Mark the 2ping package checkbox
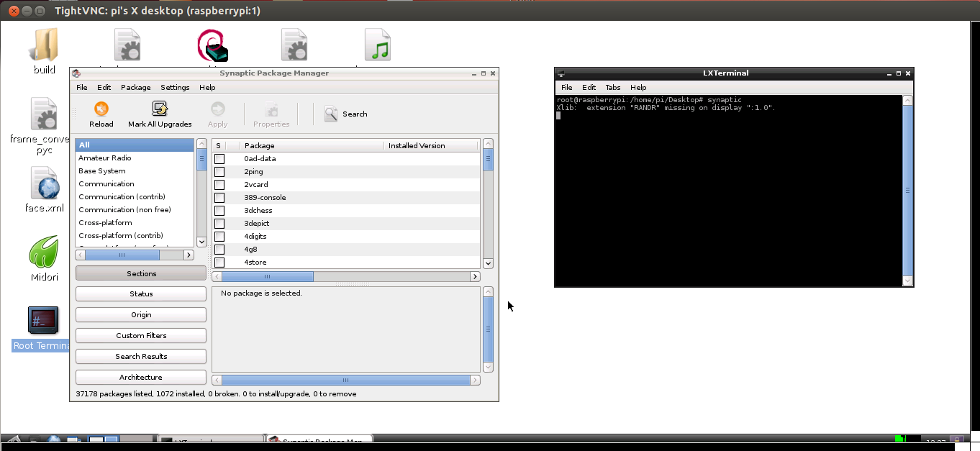980x451 pixels. [x=219, y=172]
